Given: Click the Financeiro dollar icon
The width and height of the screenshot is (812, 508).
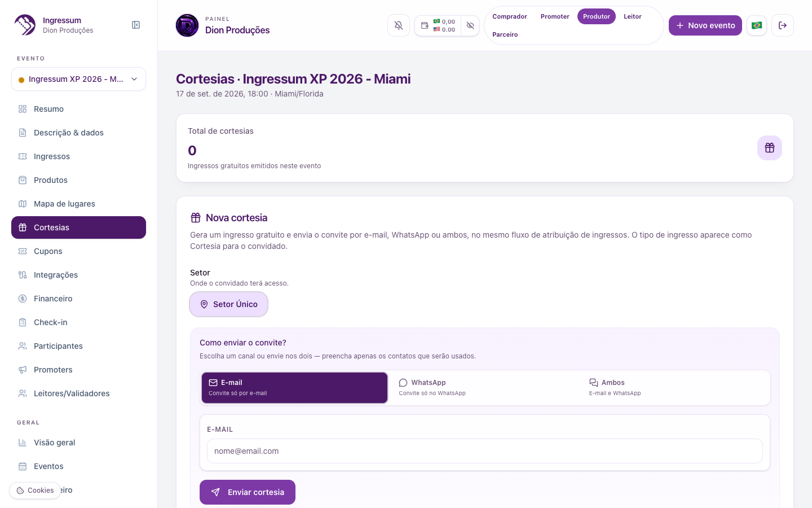Looking at the screenshot, I should (x=23, y=299).
